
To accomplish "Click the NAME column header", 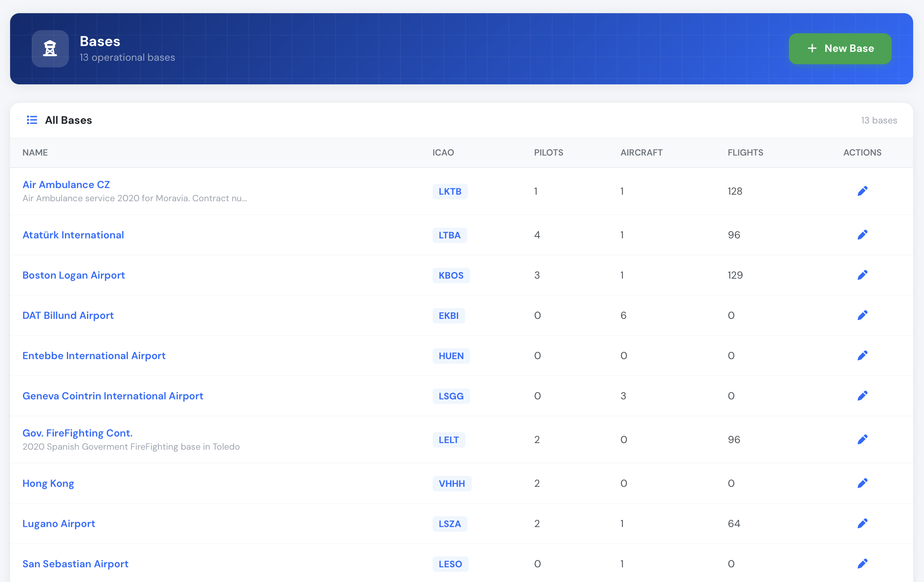I will click(x=35, y=152).
